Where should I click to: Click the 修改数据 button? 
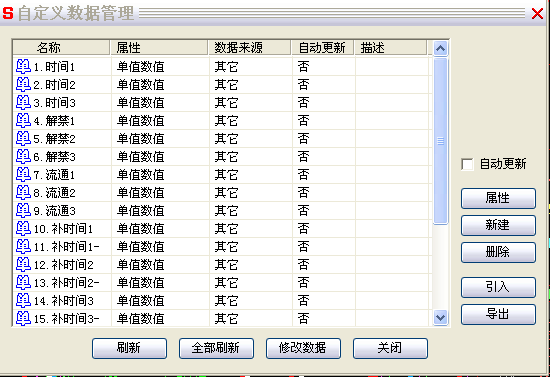click(303, 348)
